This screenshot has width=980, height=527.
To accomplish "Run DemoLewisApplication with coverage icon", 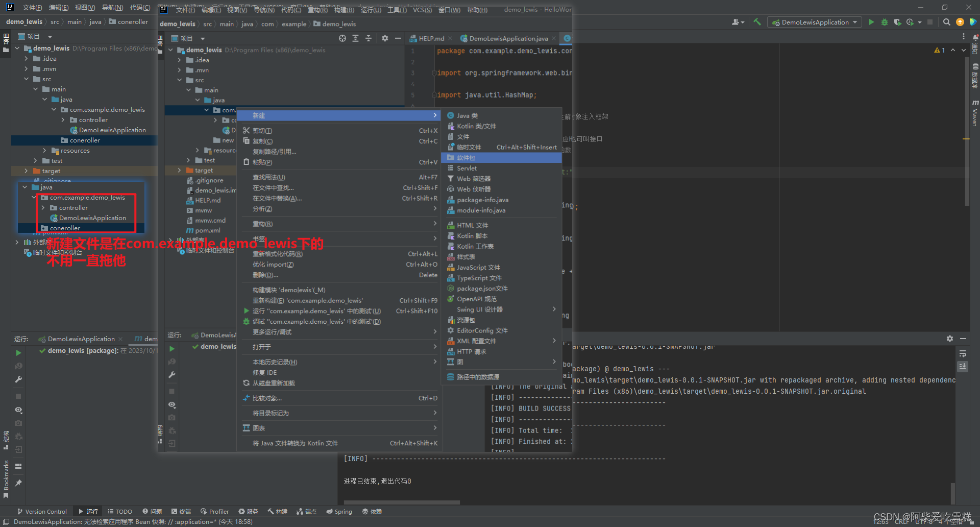I will [x=897, y=22].
